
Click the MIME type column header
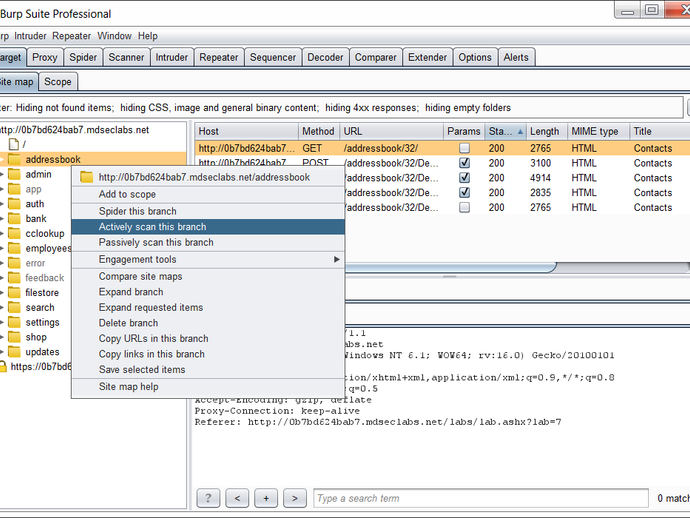pyautogui.click(x=598, y=132)
